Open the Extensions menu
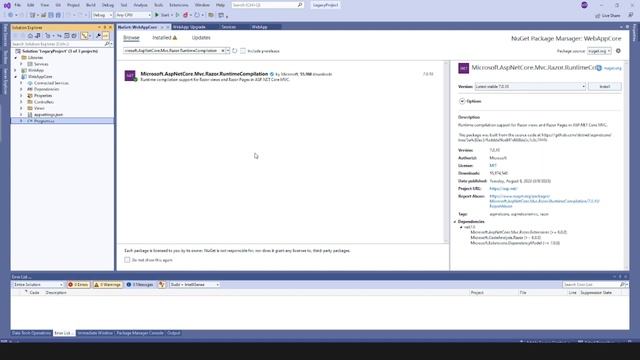The image size is (640, 360). (x=179, y=5)
